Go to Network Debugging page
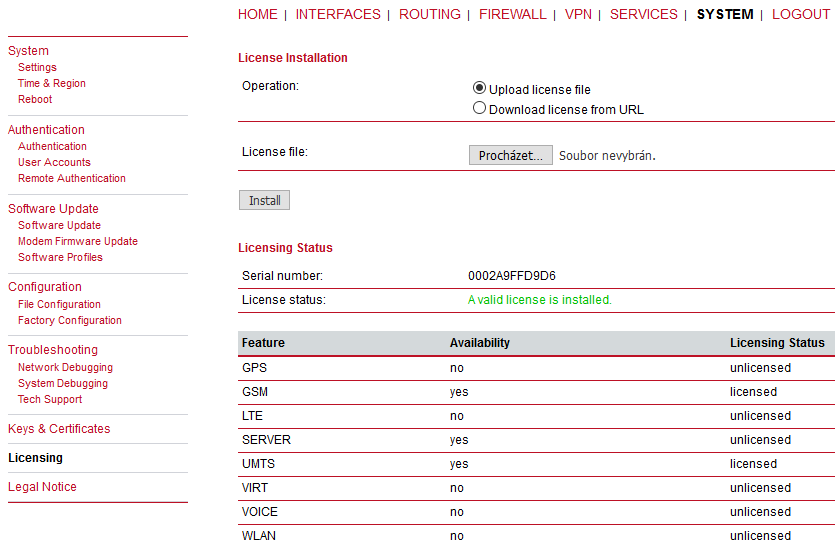835x546 pixels. (66, 367)
